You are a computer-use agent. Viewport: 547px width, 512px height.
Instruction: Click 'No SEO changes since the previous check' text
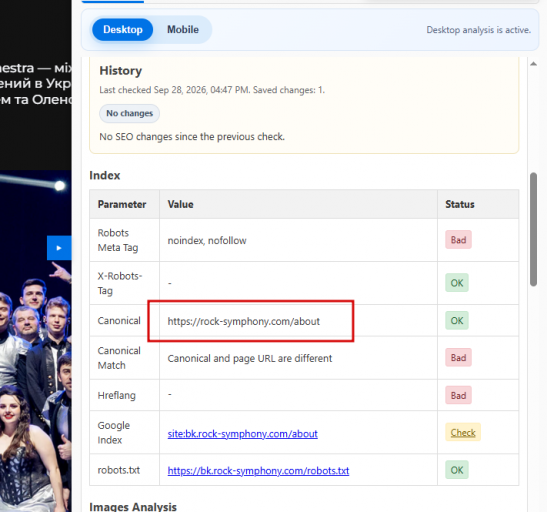[192, 136]
